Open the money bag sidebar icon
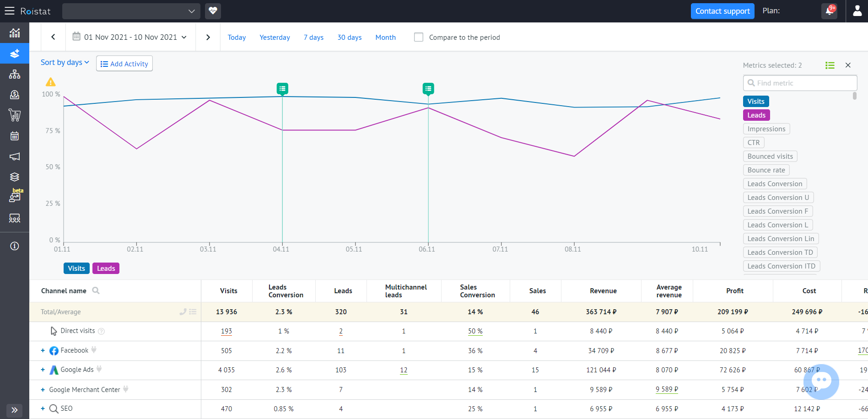Image resolution: width=868 pixels, height=419 pixels. 15,95
